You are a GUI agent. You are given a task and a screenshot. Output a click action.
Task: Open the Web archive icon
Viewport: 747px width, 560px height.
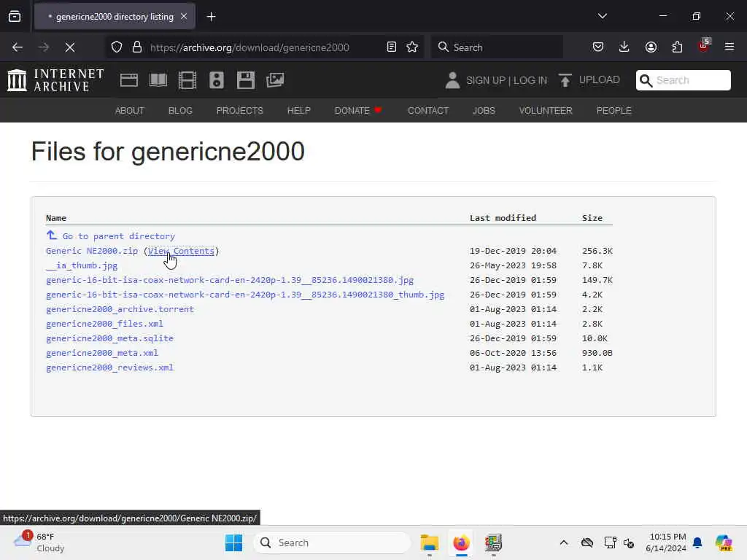pyautogui.click(x=128, y=80)
